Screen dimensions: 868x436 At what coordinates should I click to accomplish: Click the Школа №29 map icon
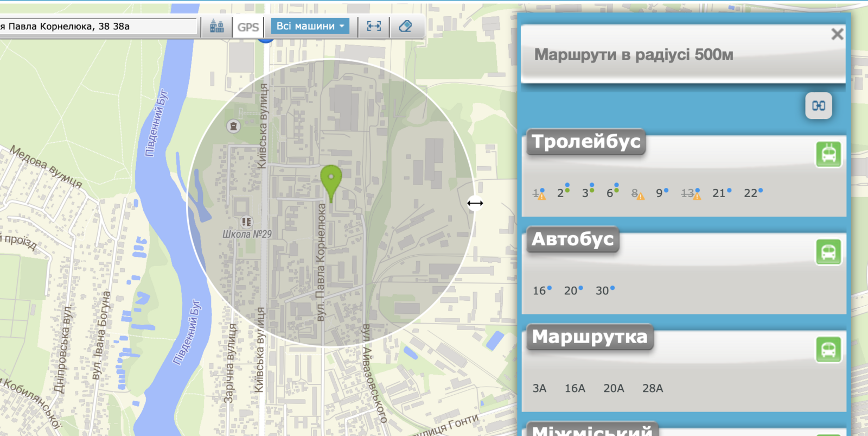(x=246, y=222)
